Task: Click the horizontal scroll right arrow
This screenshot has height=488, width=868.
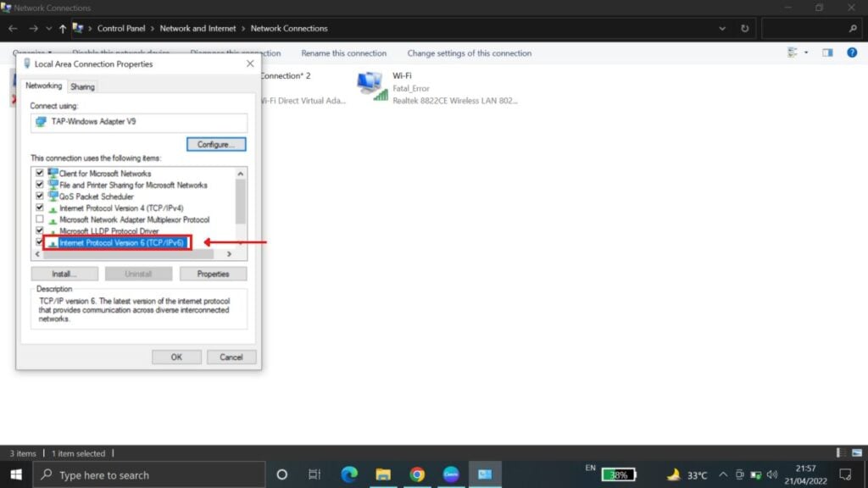Action: click(229, 254)
